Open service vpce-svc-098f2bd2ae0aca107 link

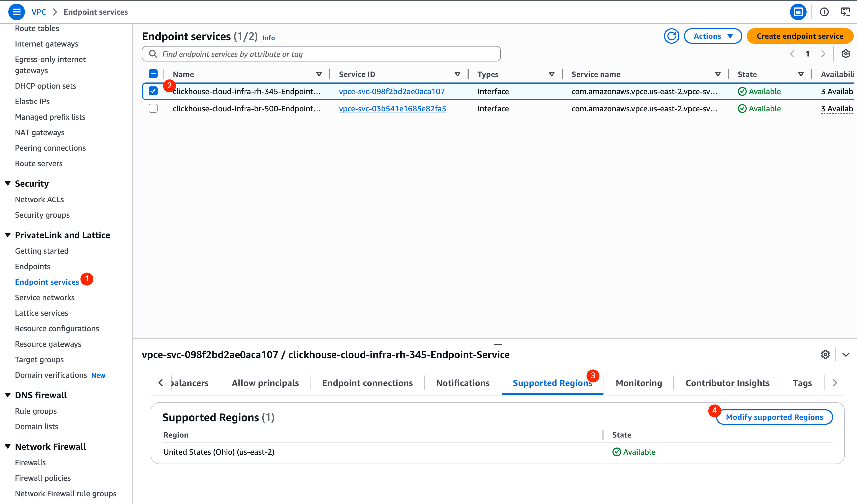click(x=392, y=91)
